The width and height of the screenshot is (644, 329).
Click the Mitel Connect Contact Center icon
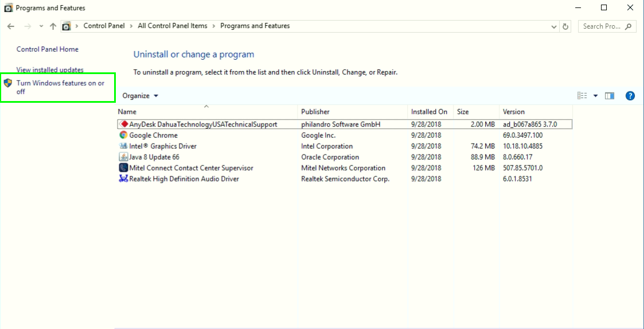click(x=123, y=168)
